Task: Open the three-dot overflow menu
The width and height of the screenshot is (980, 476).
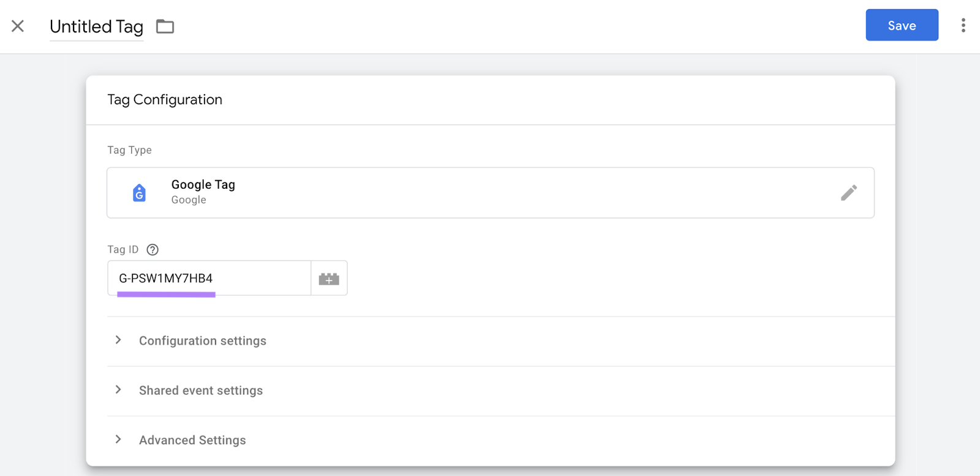Action: (963, 25)
